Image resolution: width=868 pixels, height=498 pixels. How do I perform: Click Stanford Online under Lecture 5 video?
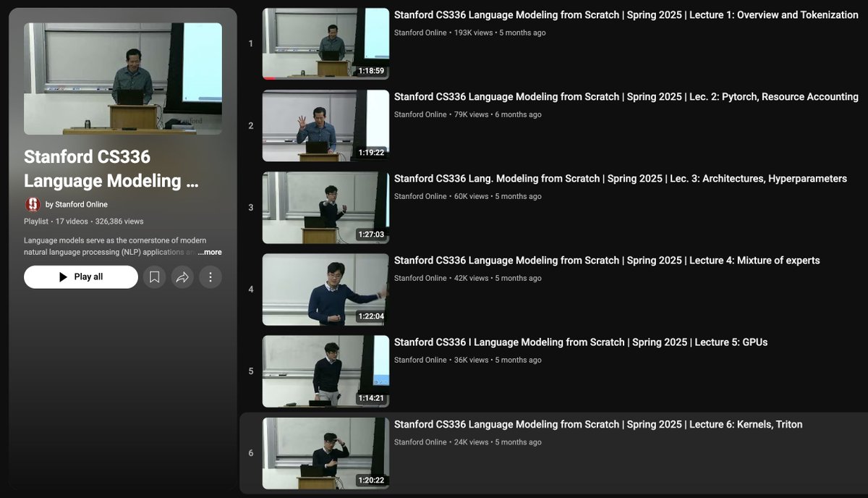[420, 360]
